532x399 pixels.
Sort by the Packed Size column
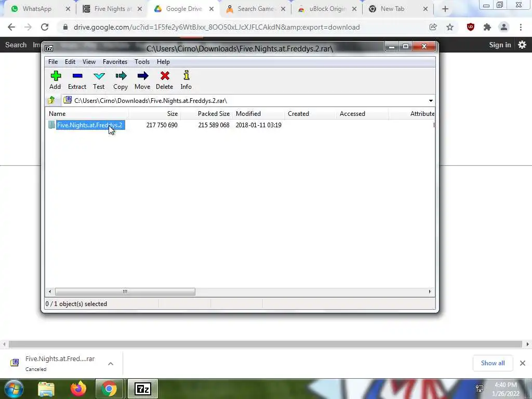pyautogui.click(x=206, y=114)
